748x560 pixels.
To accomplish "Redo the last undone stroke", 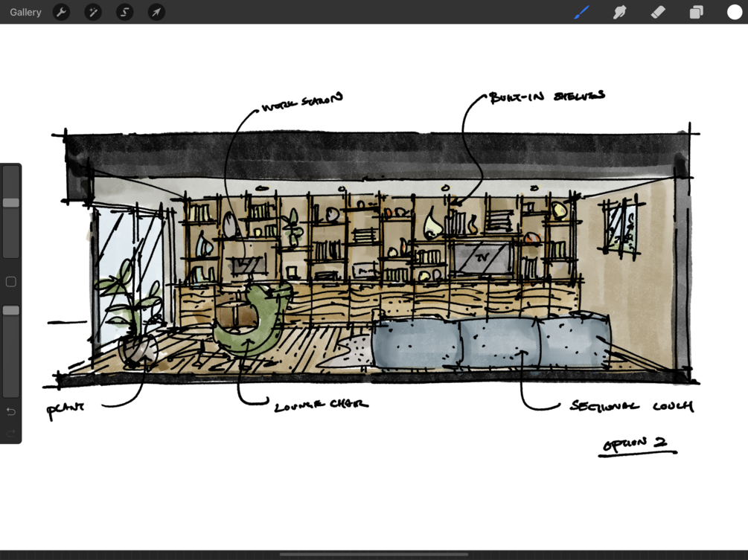I will click(x=11, y=434).
